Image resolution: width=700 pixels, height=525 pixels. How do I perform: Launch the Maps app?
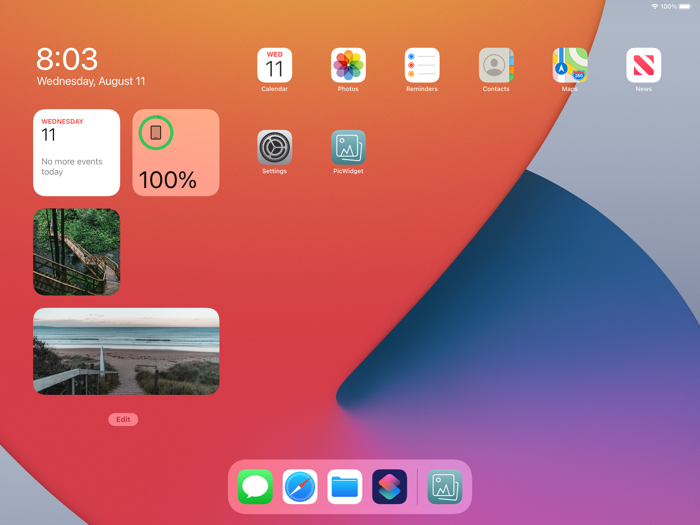coord(570,65)
